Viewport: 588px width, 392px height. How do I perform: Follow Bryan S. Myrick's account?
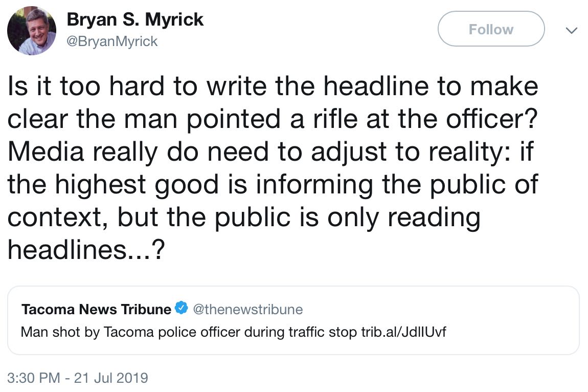point(491,29)
